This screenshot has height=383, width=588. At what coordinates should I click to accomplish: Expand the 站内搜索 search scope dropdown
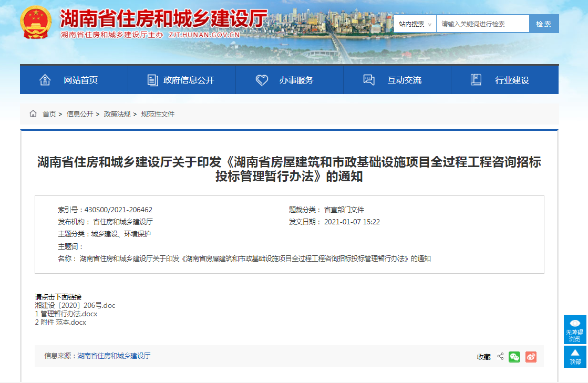click(415, 24)
